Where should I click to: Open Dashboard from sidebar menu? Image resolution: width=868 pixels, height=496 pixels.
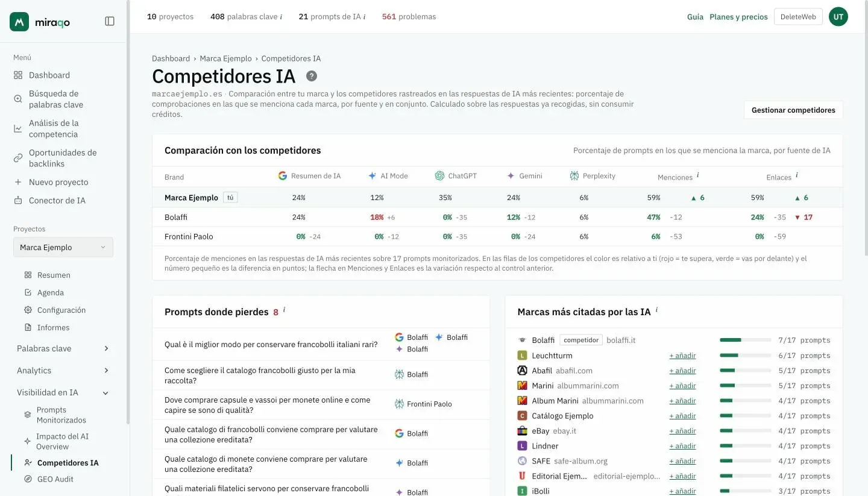49,75
